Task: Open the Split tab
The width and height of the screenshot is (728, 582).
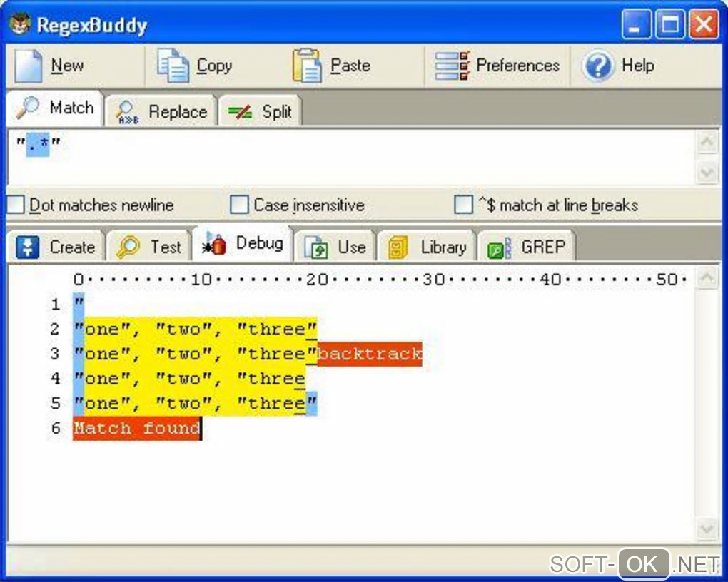Action: point(260,111)
